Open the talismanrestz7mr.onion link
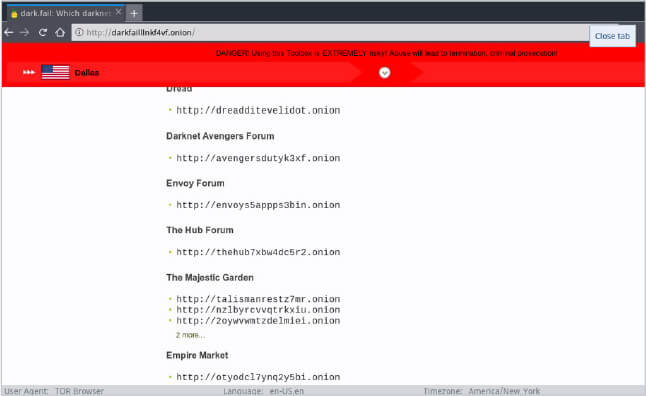This screenshot has width=646, height=396. click(258, 299)
